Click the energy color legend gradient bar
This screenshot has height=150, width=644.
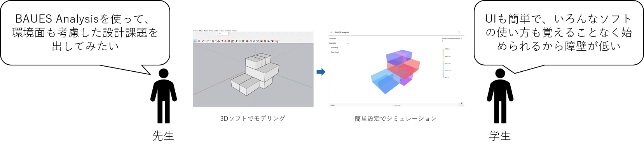pyautogui.click(x=443, y=63)
